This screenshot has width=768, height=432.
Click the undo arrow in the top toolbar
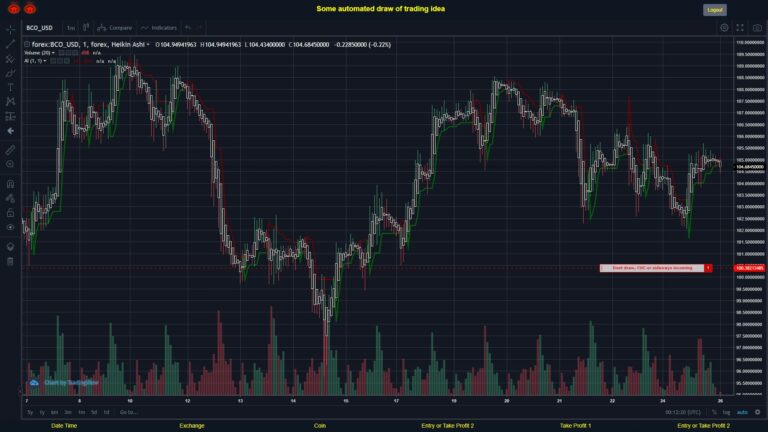pos(188,28)
